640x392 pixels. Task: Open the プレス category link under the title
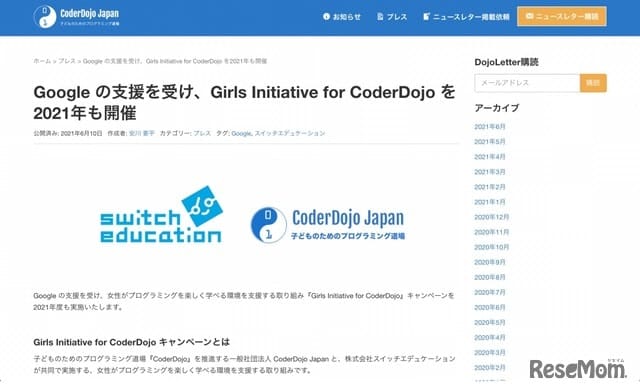pyautogui.click(x=202, y=133)
